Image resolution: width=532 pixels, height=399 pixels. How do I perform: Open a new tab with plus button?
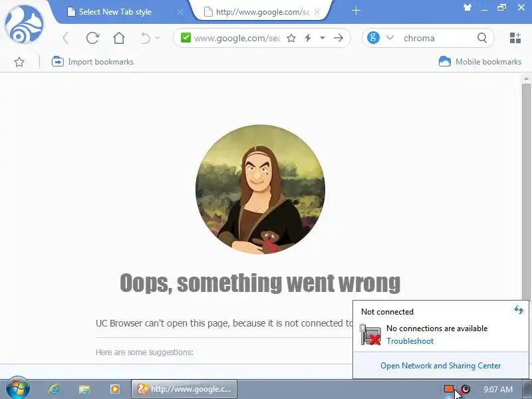[356, 11]
